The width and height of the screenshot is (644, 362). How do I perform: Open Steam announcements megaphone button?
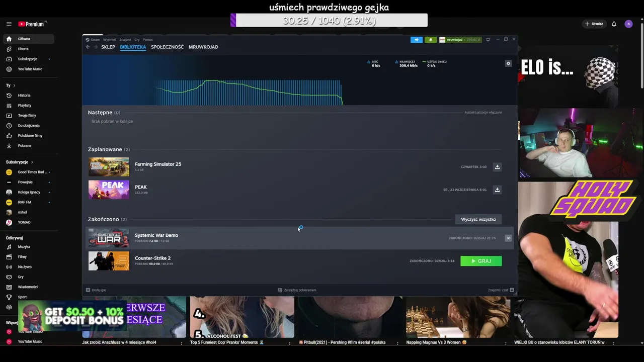(416, 40)
